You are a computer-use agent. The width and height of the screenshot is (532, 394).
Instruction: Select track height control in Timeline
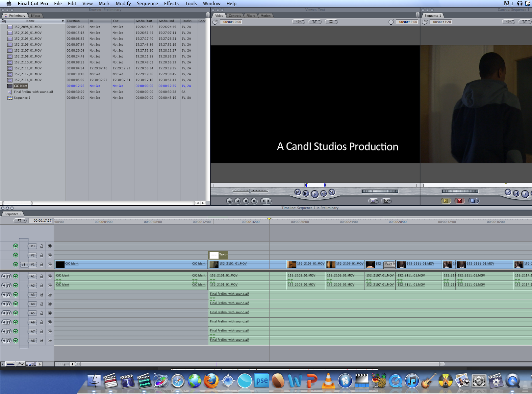31,364
